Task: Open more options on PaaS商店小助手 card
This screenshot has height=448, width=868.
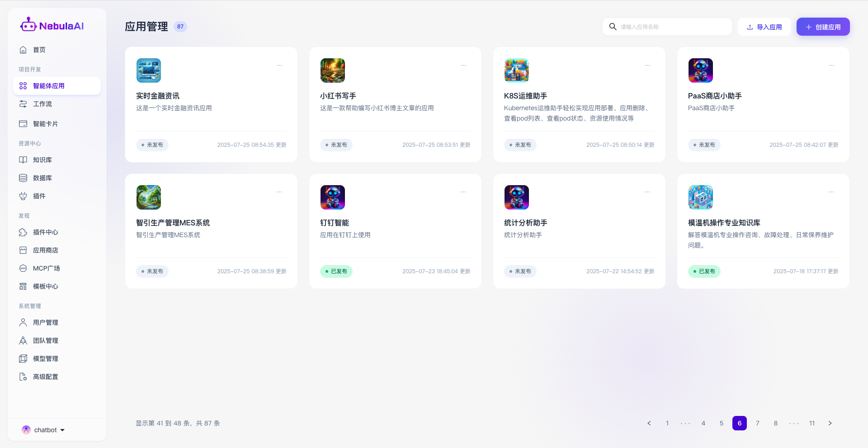Action: click(x=831, y=65)
